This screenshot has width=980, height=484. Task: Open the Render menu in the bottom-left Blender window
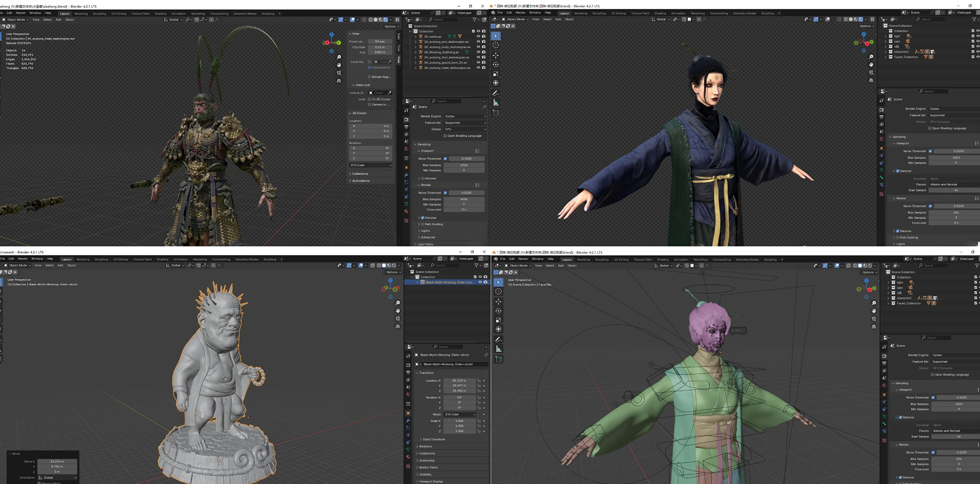coord(23,259)
